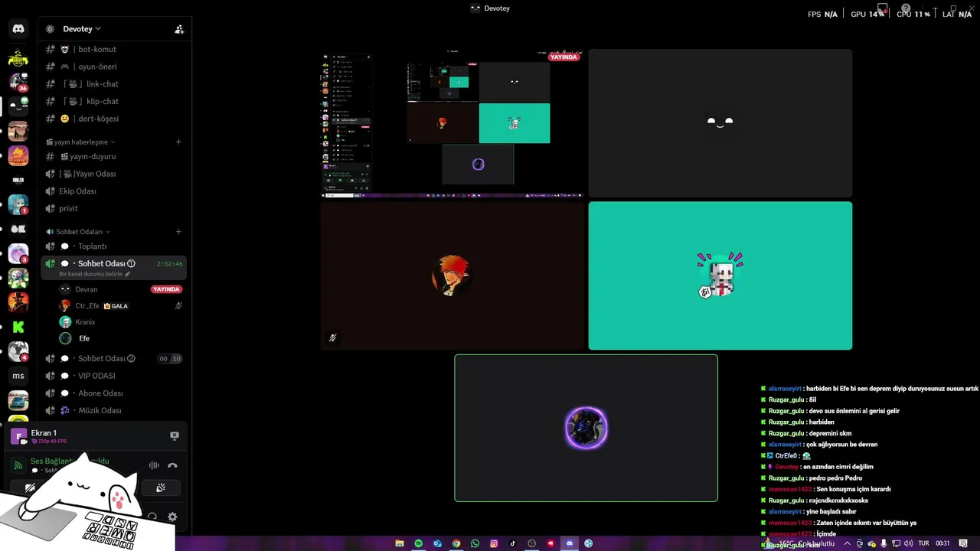Join the Ekip Odası voice channel
This screenshot has height=551, width=980.
coord(113,191)
